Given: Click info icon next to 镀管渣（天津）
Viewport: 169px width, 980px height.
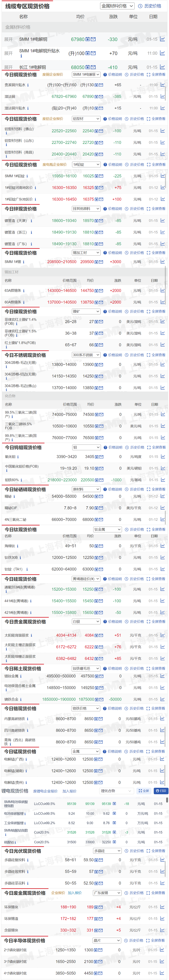Looking at the screenshot, I should tap(31, 221).
